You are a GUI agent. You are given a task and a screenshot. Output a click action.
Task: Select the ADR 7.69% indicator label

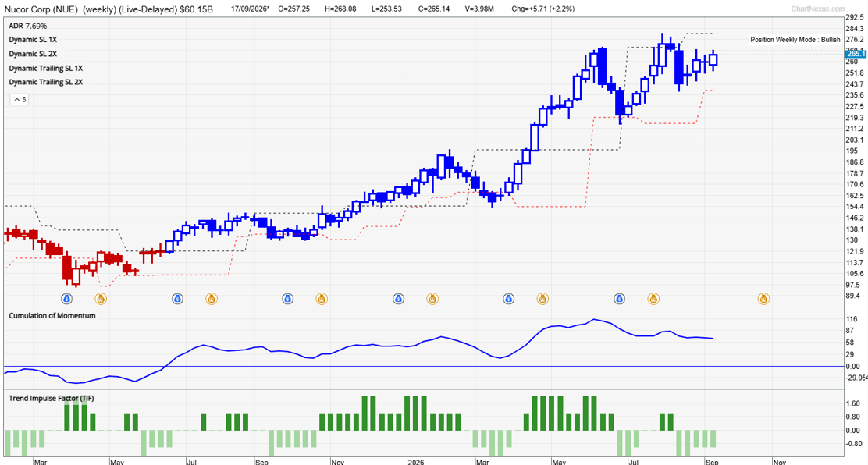pos(27,26)
